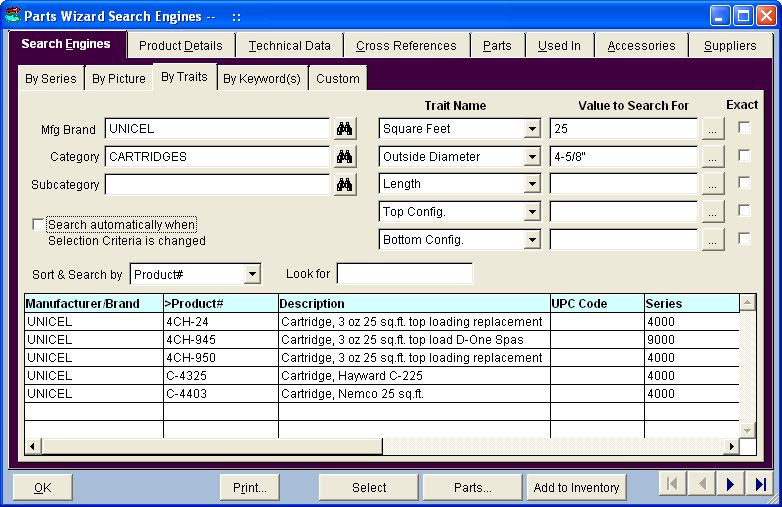Click the OK button

(42, 487)
